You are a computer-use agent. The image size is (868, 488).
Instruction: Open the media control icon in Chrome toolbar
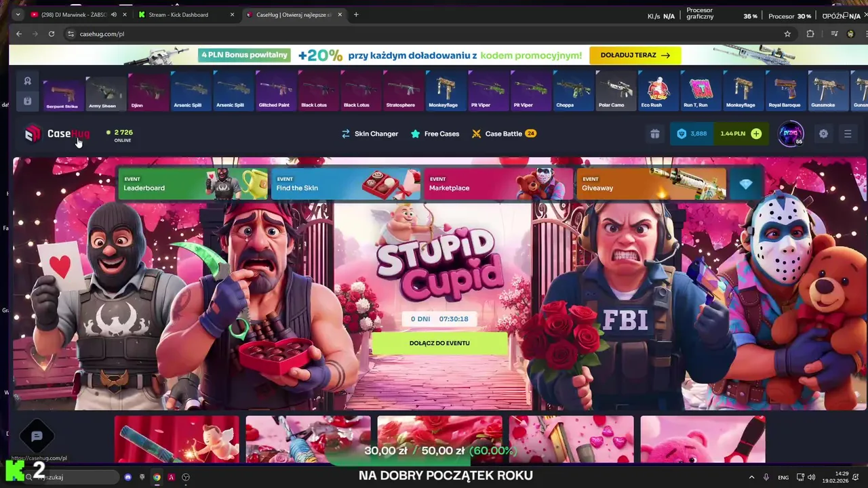pyautogui.click(x=834, y=34)
